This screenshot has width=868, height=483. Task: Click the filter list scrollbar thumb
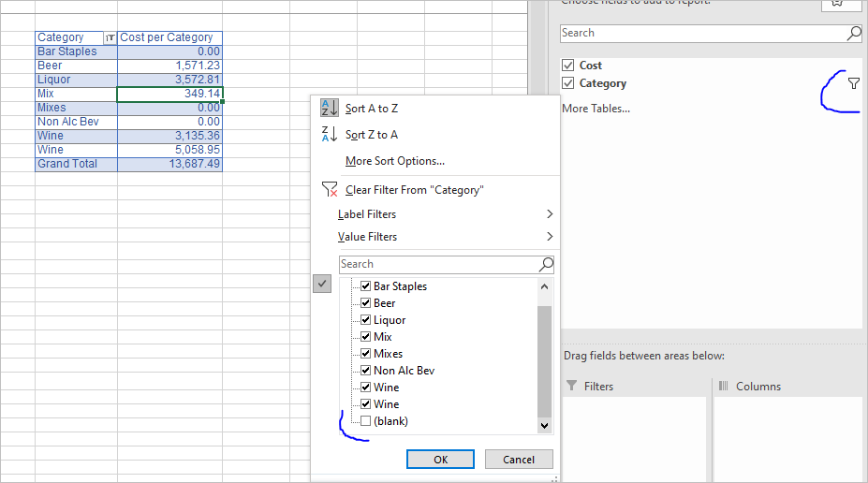point(545,360)
